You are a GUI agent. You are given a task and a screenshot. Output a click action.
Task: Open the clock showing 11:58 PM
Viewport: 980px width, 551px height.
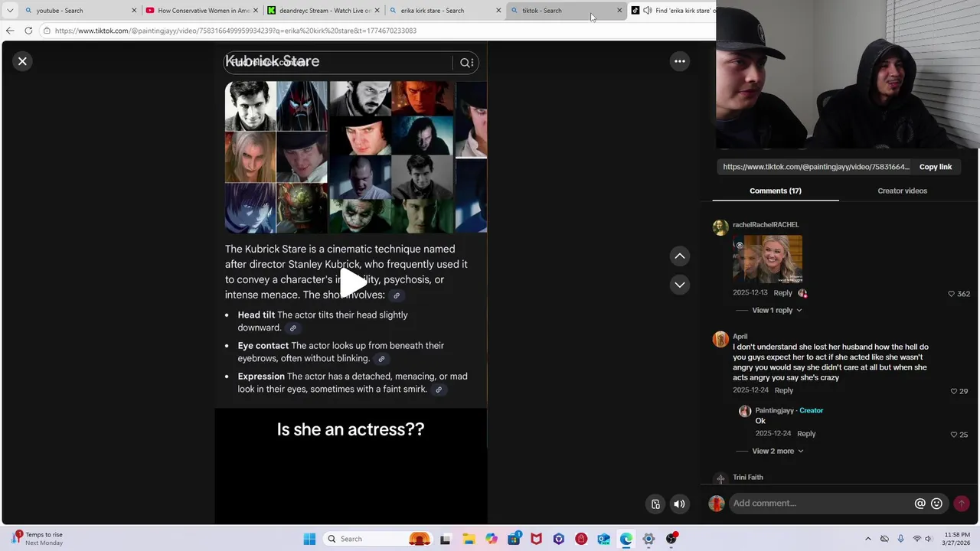tap(957, 539)
